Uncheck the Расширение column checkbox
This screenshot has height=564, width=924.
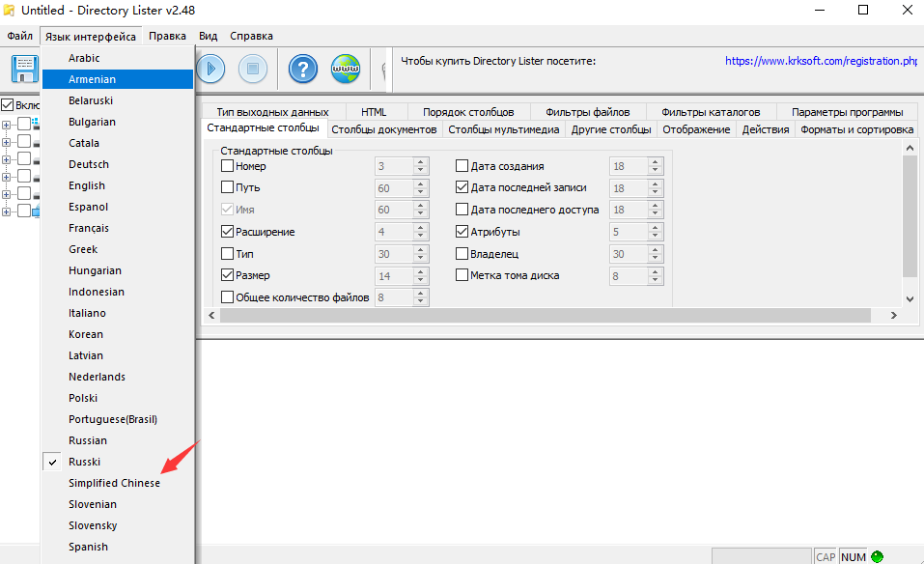[228, 232]
